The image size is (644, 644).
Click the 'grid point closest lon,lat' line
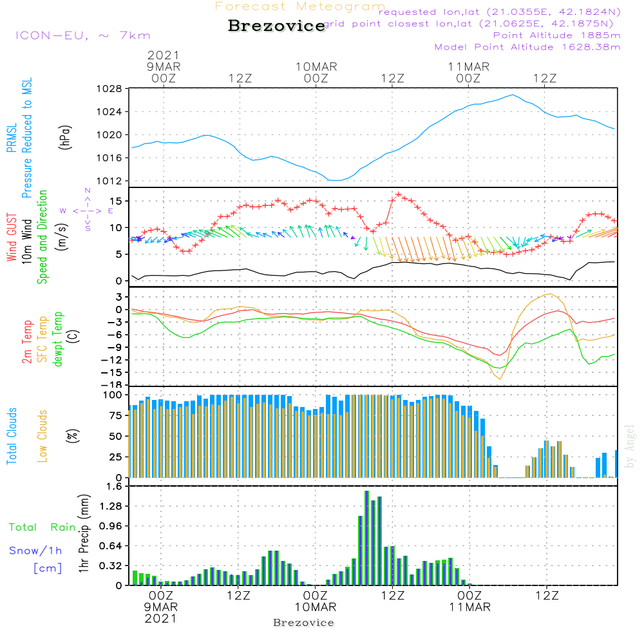[468, 24]
